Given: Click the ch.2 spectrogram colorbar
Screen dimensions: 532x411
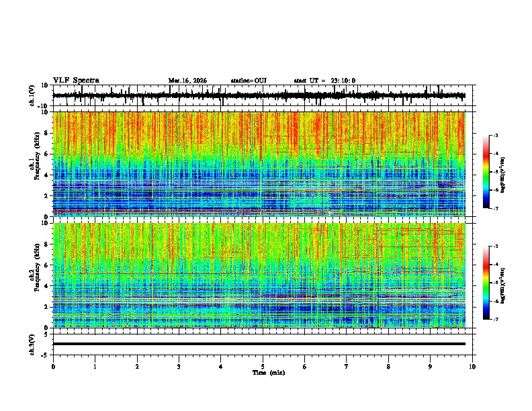Looking at the screenshot, I should pos(486,283).
